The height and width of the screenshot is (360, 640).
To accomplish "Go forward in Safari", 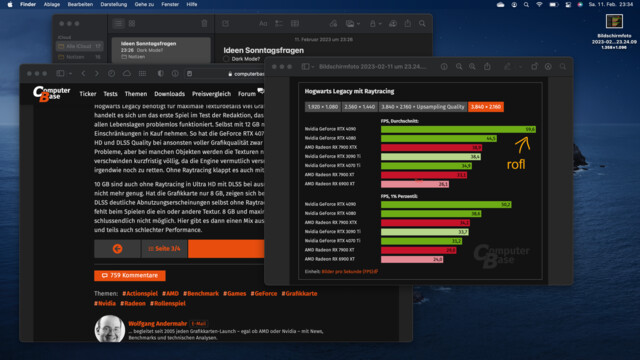I will (97, 73).
